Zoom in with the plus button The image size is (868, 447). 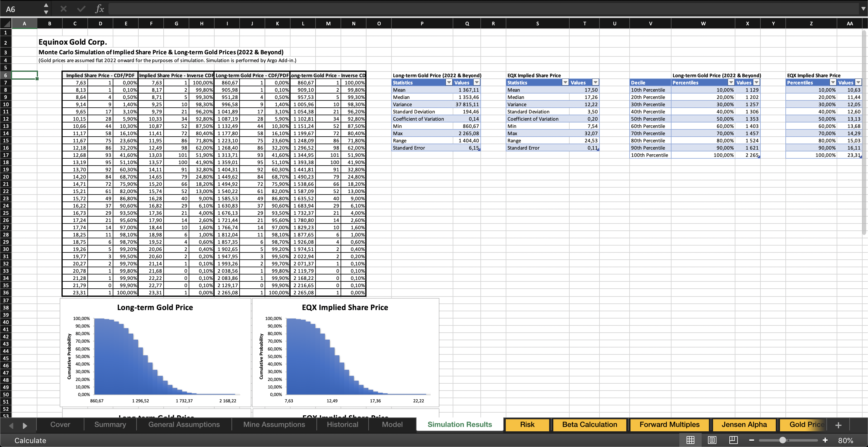pyautogui.click(x=825, y=440)
